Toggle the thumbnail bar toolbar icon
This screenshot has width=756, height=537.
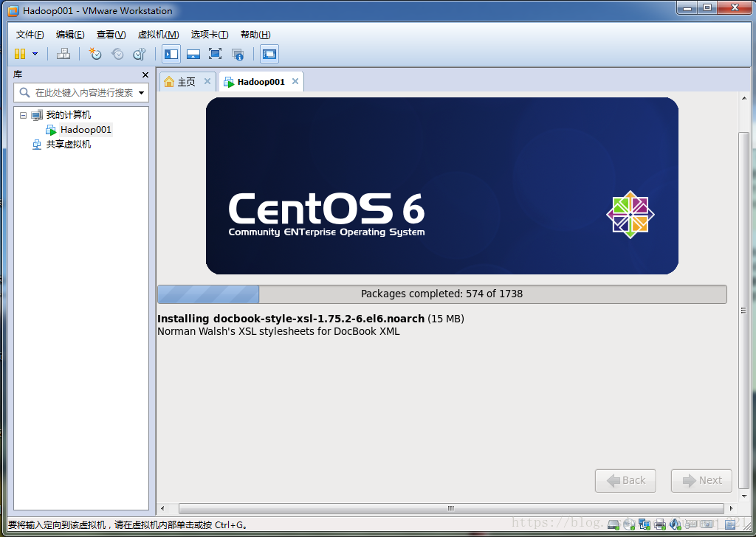[193, 54]
